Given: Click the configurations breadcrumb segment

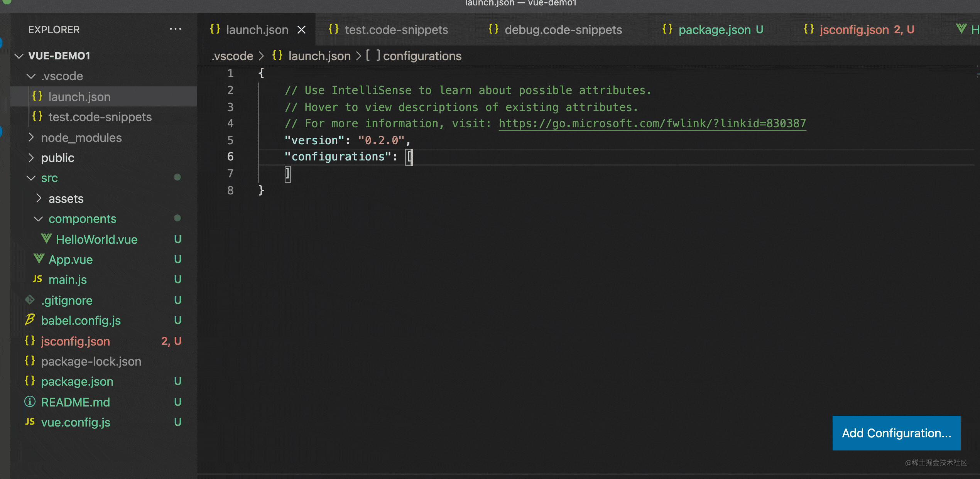Looking at the screenshot, I should point(422,56).
